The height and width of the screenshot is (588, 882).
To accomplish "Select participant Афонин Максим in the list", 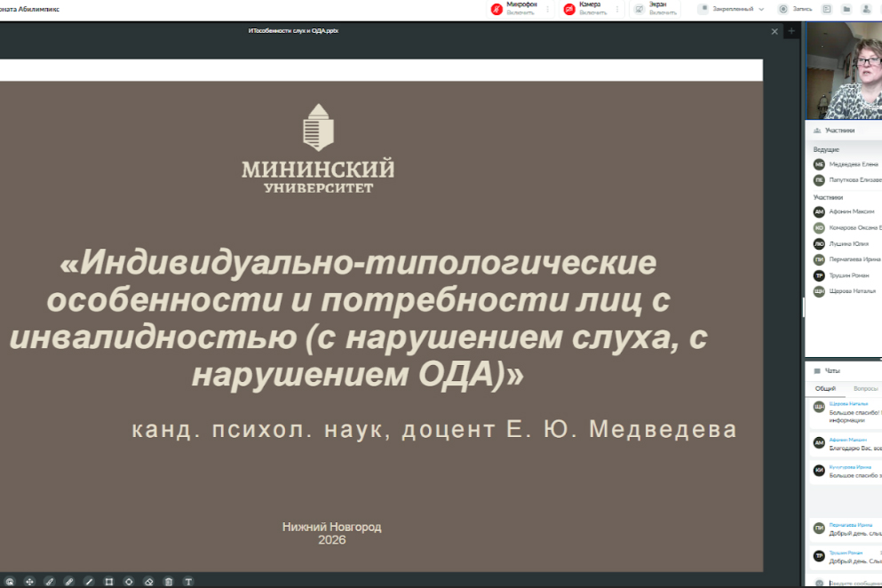I will [x=851, y=211].
